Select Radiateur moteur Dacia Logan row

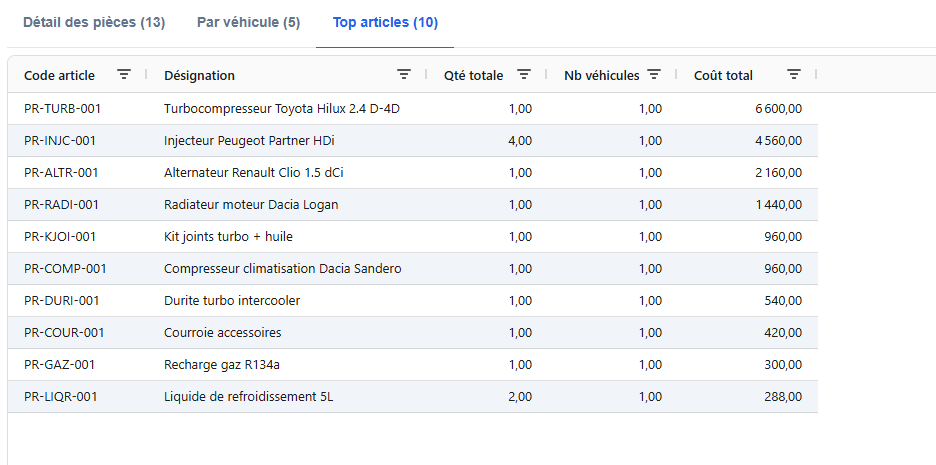[251, 205]
